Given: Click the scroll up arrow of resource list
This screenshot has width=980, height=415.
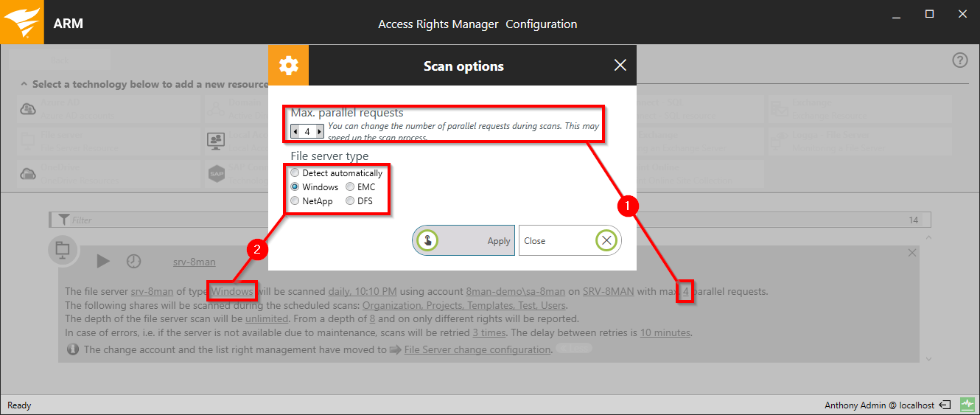Looking at the screenshot, I should click(928, 238).
